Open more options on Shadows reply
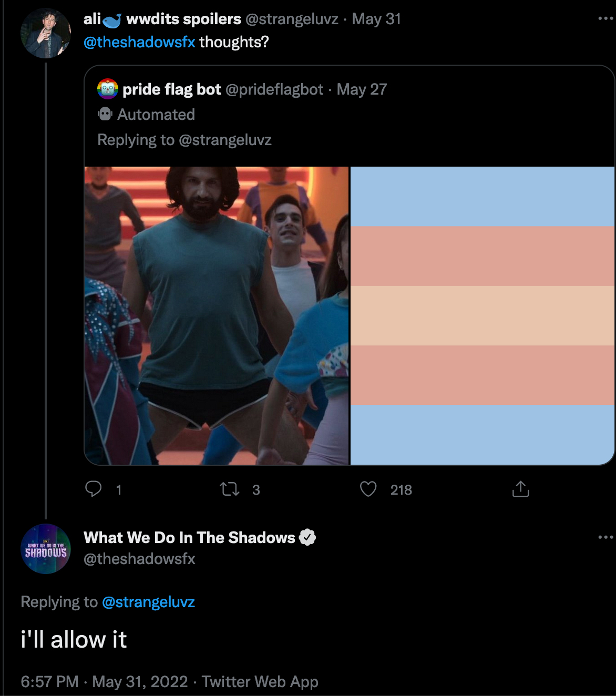Screen dimensions: 616x696 point(605,537)
